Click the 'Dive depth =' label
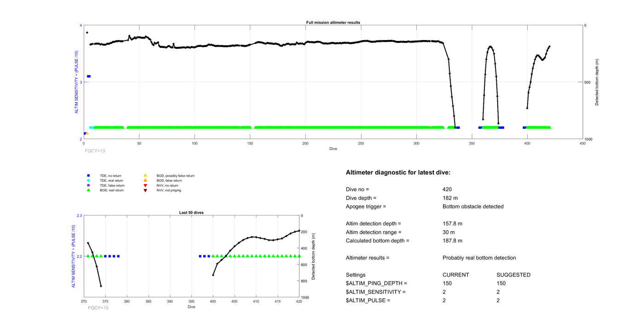The width and height of the screenshot is (644, 334). point(361,198)
